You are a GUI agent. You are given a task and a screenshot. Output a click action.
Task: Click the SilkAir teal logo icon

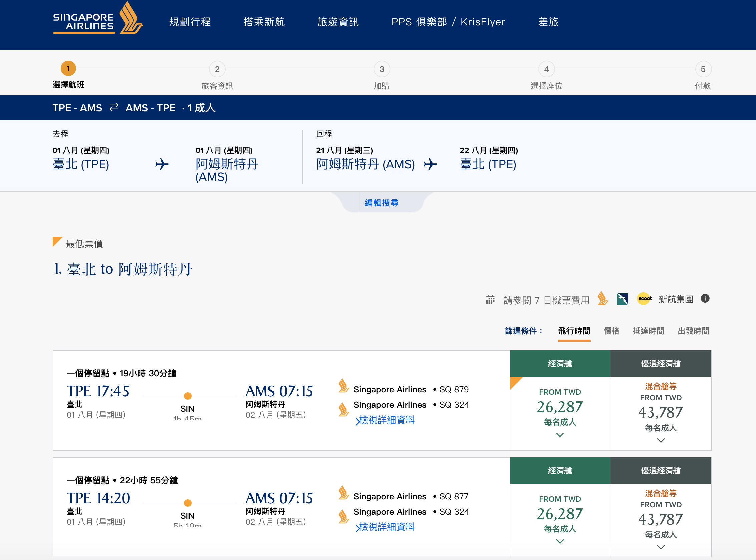coord(623,299)
